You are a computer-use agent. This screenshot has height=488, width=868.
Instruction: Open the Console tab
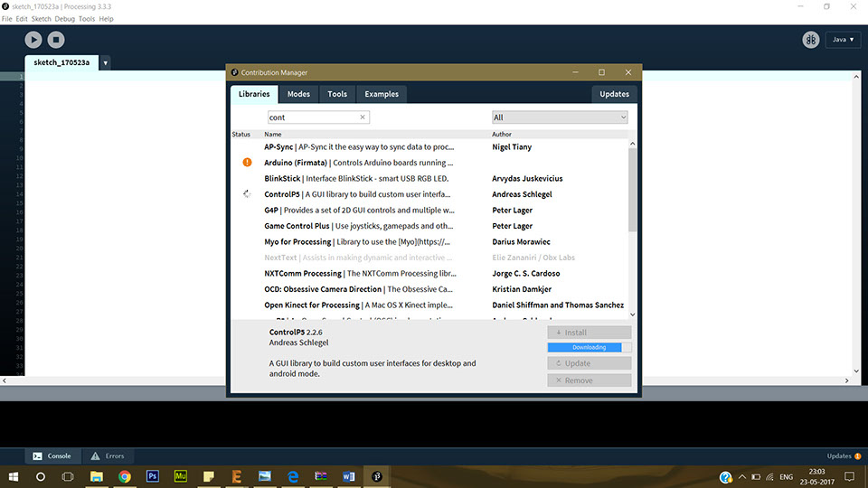(52, 455)
